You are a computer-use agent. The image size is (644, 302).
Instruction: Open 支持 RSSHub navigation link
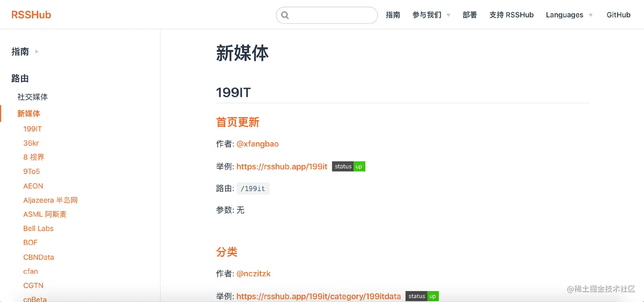click(511, 15)
